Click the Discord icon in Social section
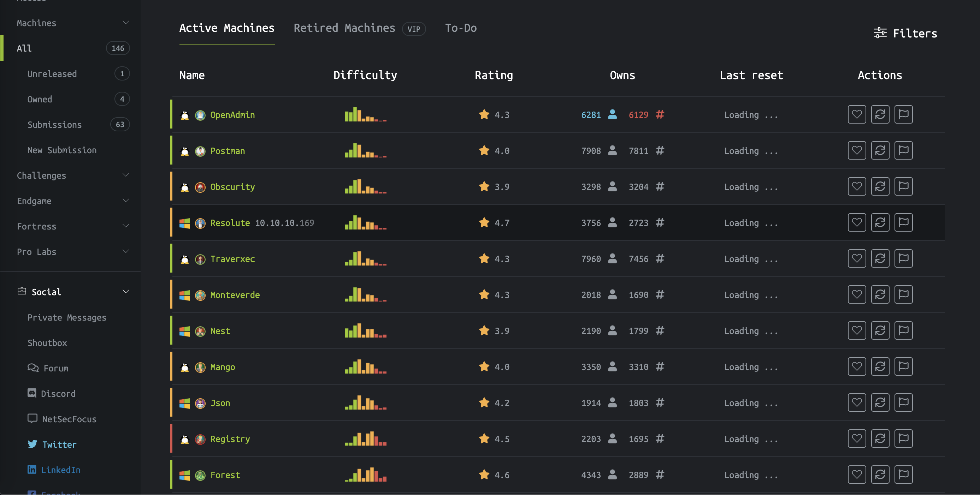The width and height of the screenshot is (980, 495). click(x=32, y=393)
